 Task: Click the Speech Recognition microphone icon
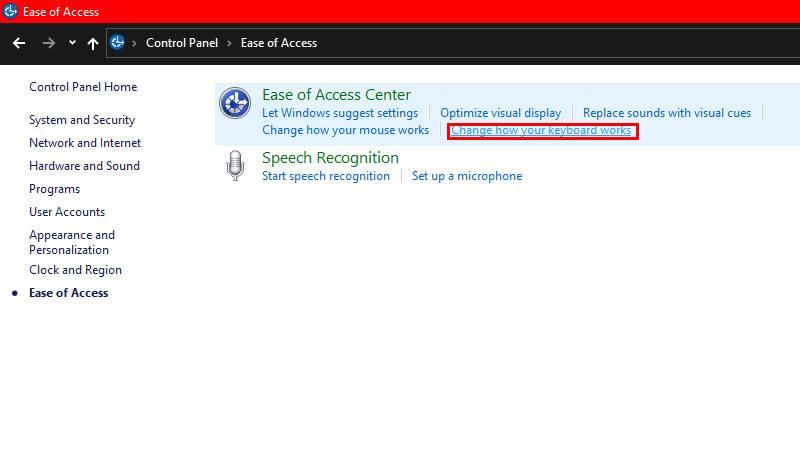pos(235,165)
